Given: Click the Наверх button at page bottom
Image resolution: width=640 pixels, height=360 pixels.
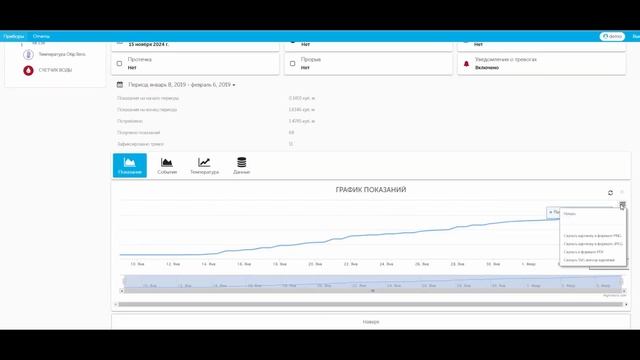Looking at the screenshot, I should tap(371, 322).
